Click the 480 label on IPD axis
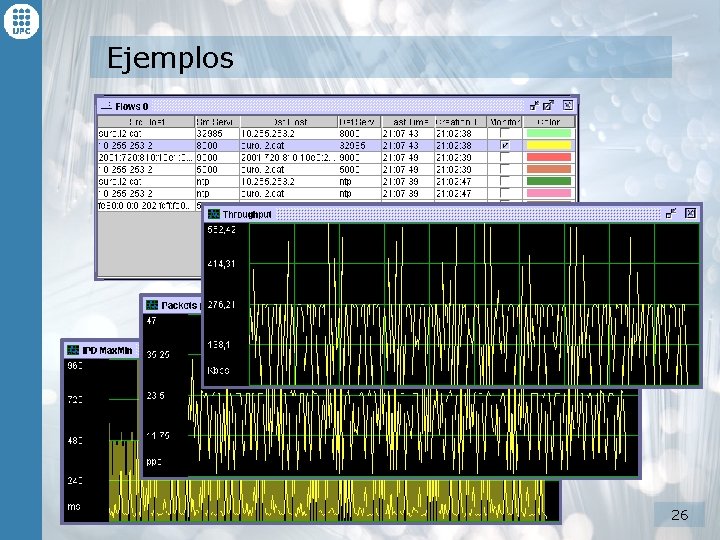 tap(75, 440)
